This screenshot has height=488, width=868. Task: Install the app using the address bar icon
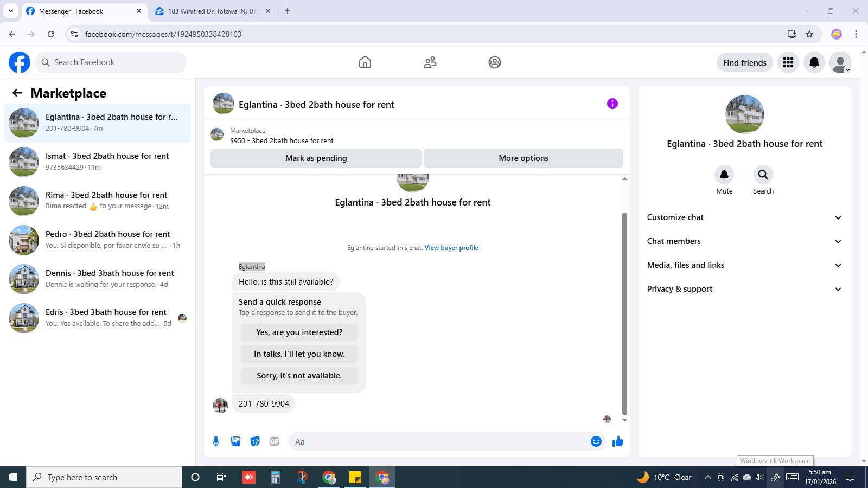coord(792,34)
